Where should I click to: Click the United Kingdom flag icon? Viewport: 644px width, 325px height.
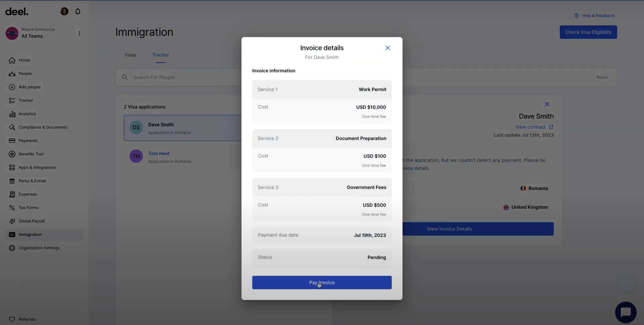[506, 207]
